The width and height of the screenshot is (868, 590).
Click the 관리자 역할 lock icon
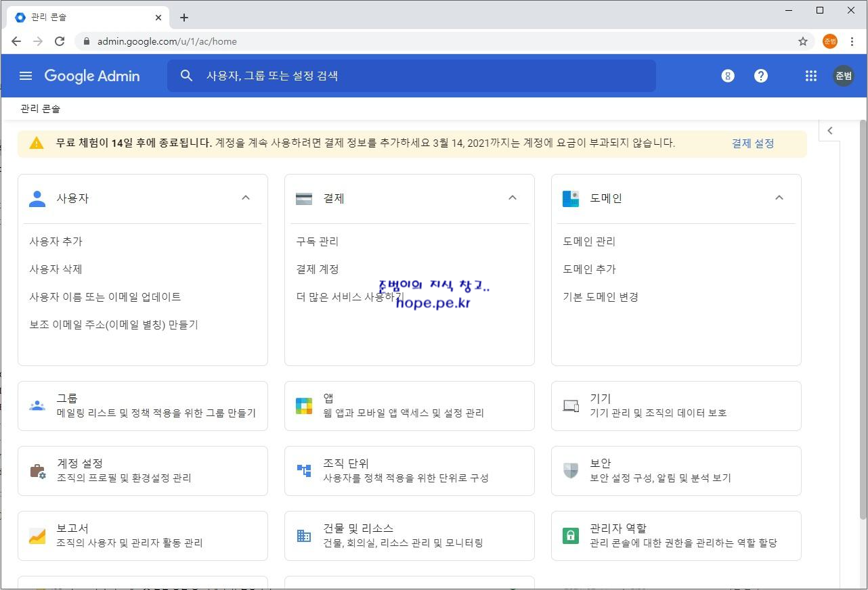[x=571, y=536]
